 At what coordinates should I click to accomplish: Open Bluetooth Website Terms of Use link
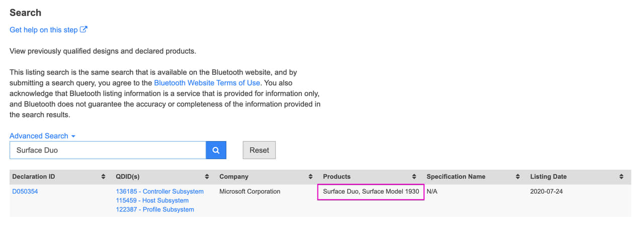click(x=207, y=83)
